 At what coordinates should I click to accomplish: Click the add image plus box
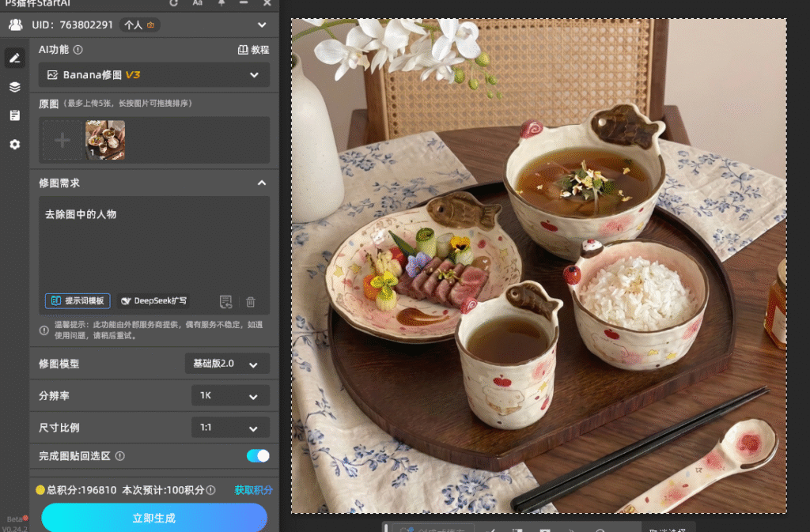pos(62,140)
